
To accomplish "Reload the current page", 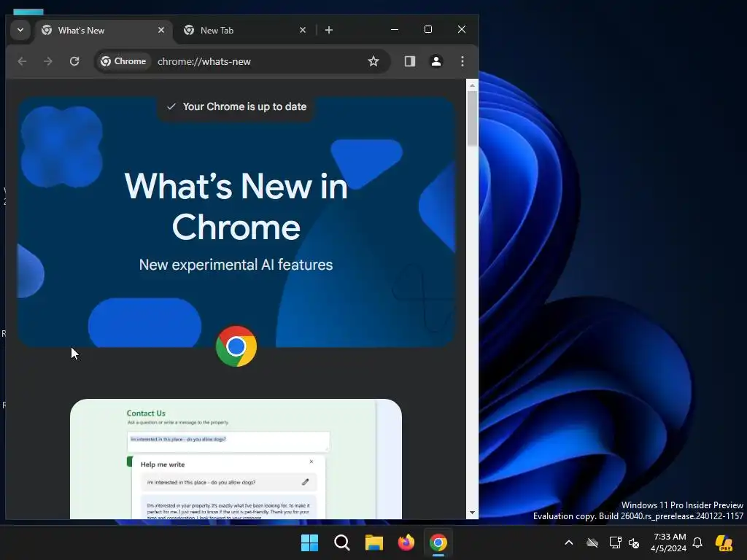I will tap(74, 61).
